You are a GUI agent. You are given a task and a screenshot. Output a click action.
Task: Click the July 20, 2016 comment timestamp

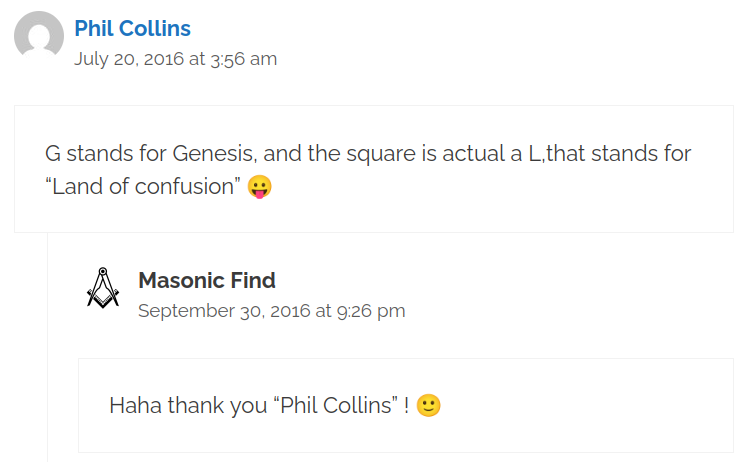coord(175,59)
